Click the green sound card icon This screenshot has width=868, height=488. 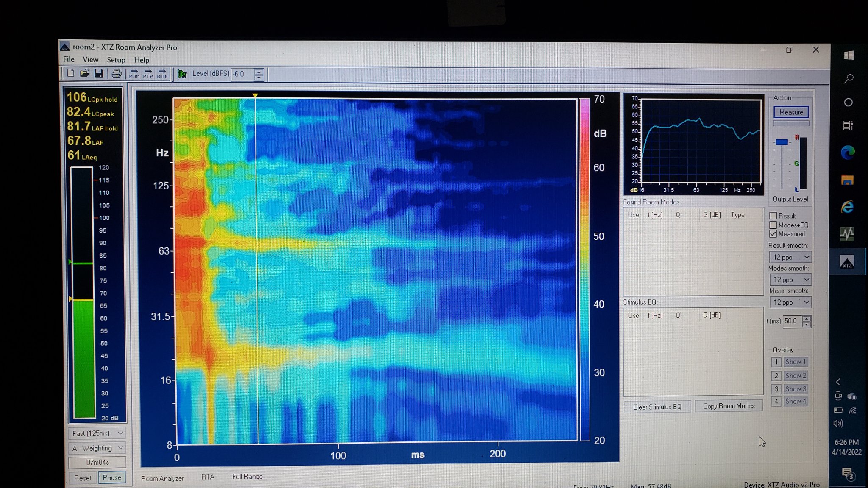tap(182, 74)
